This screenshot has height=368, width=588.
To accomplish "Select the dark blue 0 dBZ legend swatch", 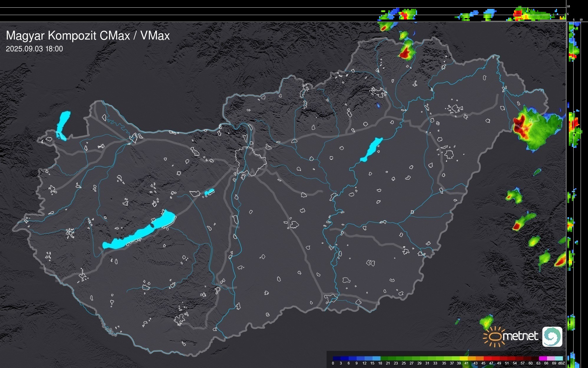I will [337, 358].
